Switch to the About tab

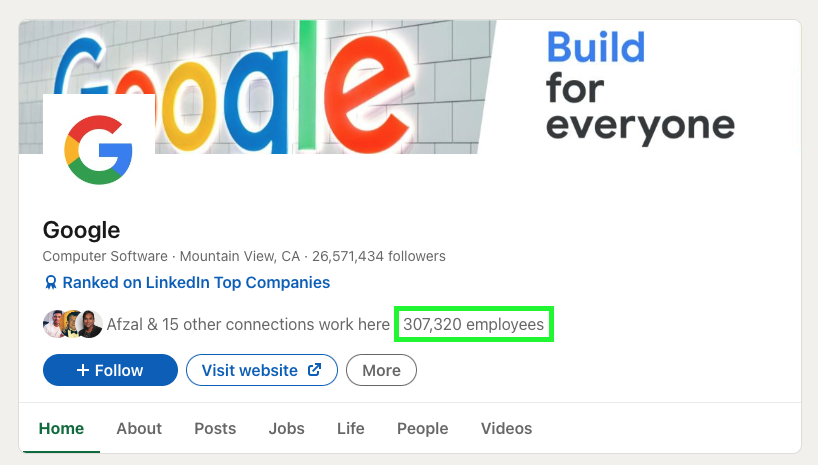pyautogui.click(x=139, y=428)
